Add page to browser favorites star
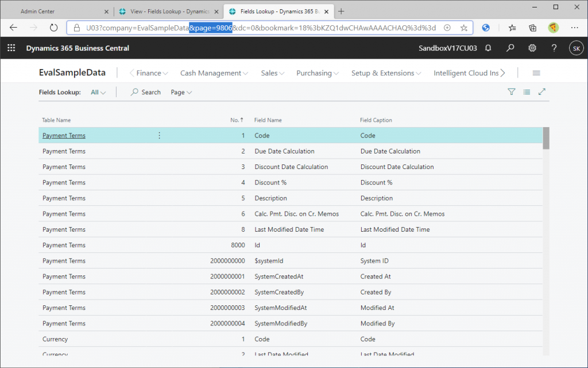Screen dimensions: 588x368 (x=464, y=28)
